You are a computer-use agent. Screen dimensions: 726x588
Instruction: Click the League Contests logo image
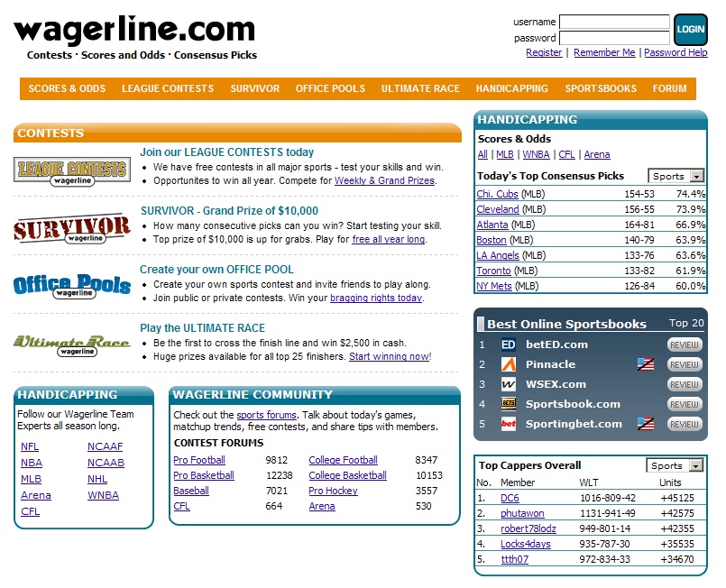coord(72,171)
